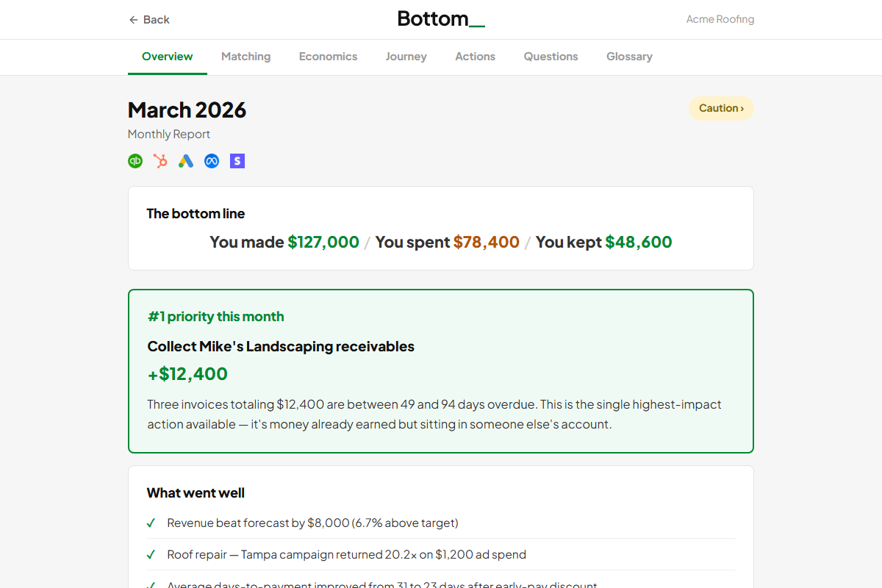Switch to the Journey tab
The height and width of the screenshot is (588, 882).
click(406, 57)
